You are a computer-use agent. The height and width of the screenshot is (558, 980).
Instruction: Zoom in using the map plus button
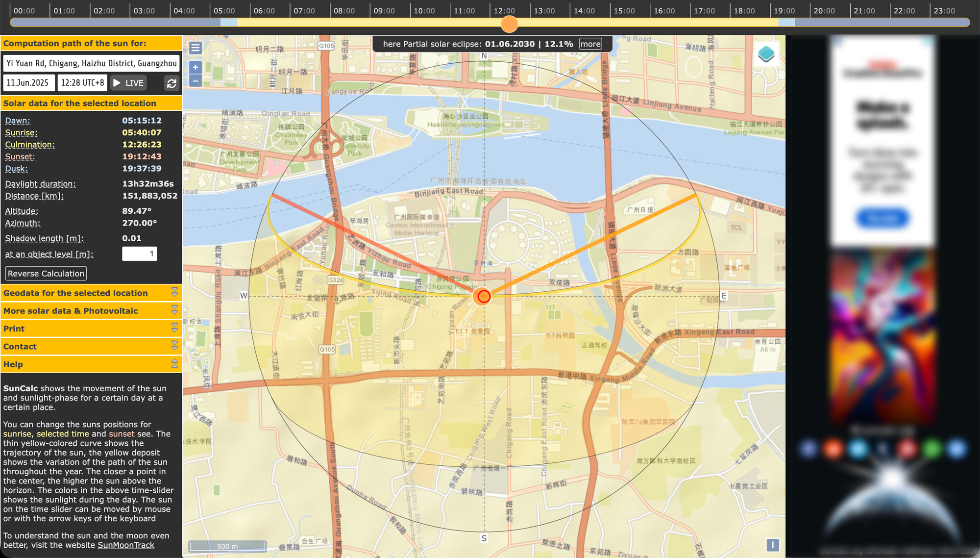click(x=196, y=68)
